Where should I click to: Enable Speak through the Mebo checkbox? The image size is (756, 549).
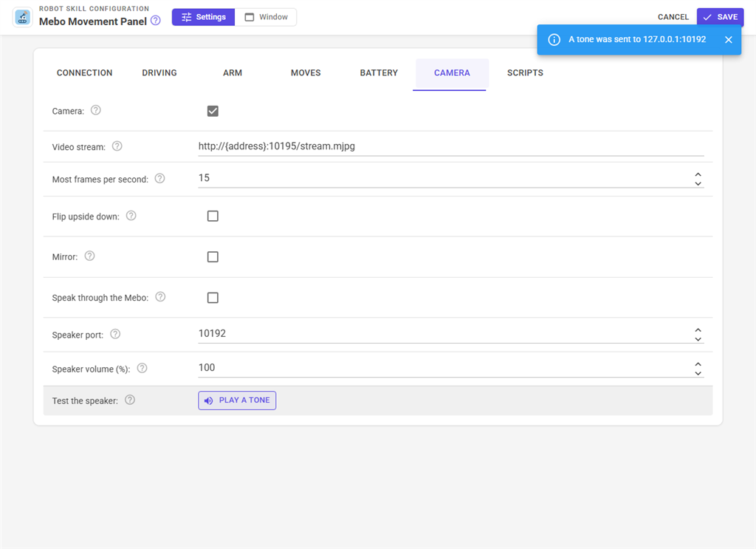tap(213, 298)
